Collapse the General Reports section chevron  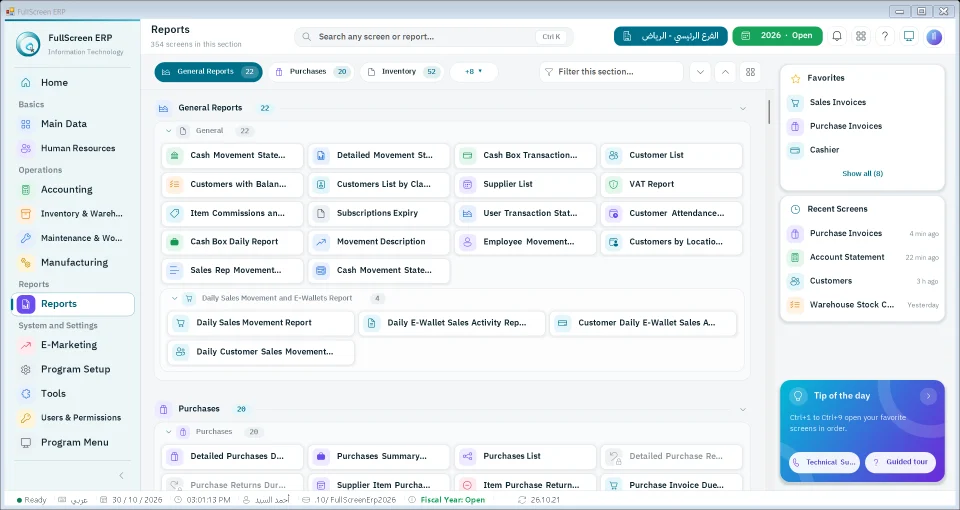pos(743,108)
